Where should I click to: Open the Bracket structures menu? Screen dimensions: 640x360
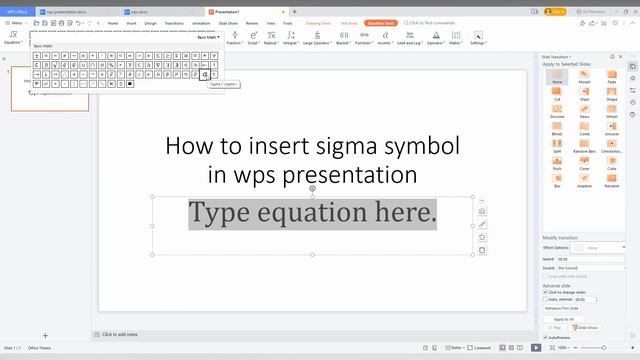[344, 38]
